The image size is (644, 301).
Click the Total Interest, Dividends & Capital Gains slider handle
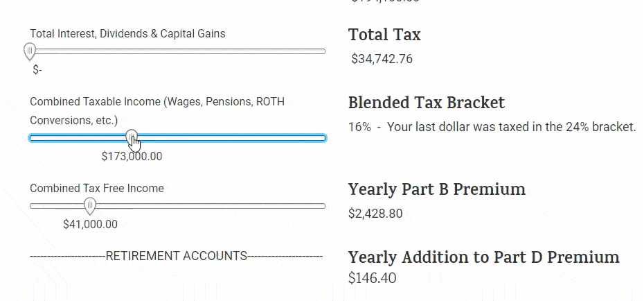(x=30, y=51)
